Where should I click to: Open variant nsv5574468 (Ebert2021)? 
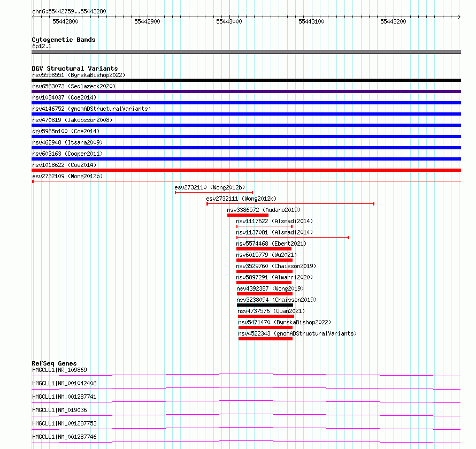271,243
